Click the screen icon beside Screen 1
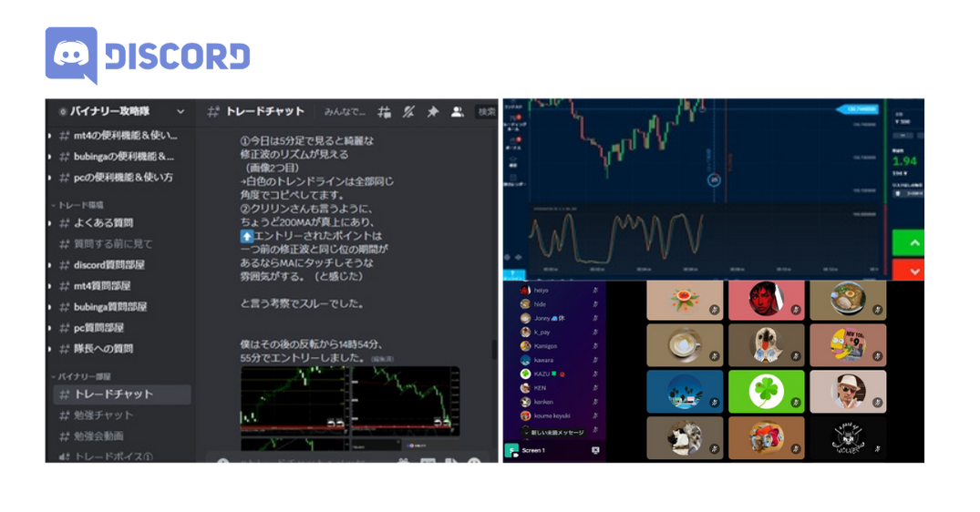 click(x=595, y=450)
